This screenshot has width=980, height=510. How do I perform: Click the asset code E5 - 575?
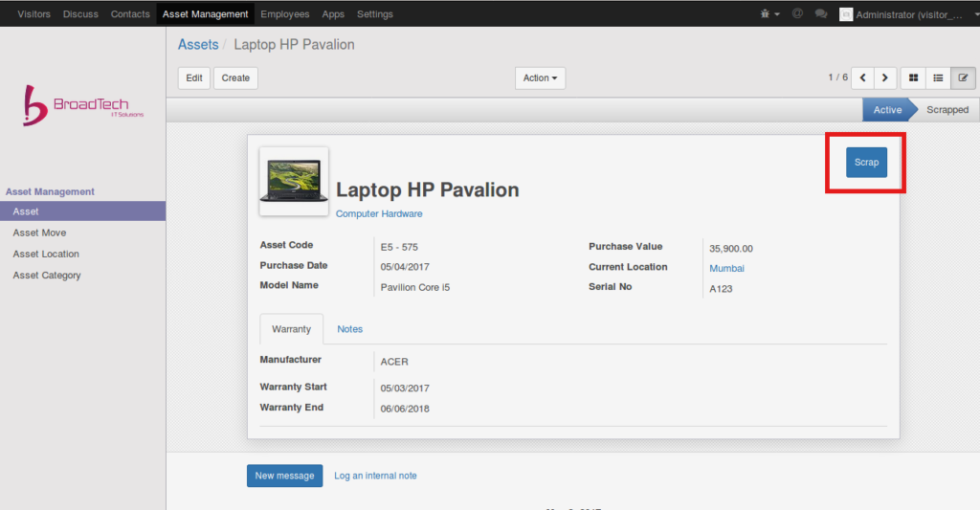coord(399,247)
